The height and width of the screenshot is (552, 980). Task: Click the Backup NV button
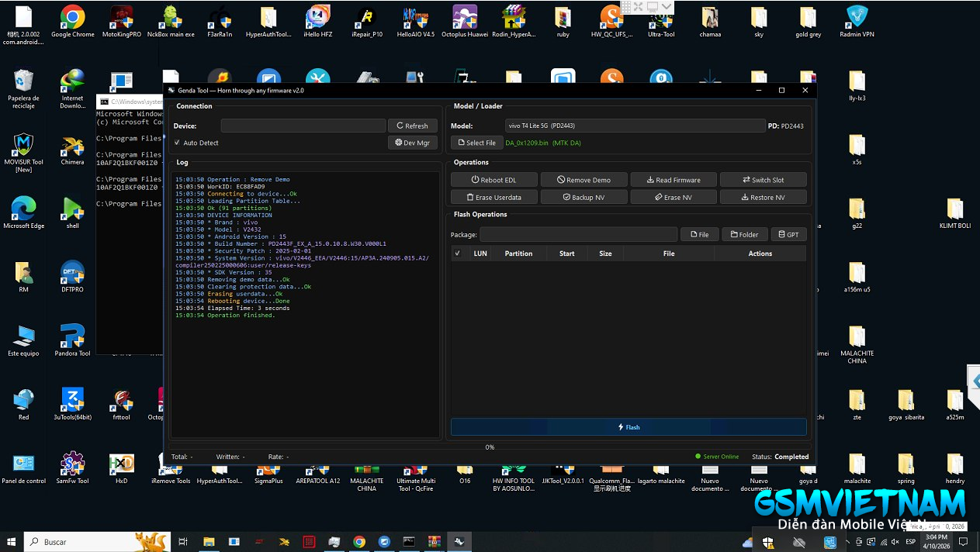click(584, 198)
